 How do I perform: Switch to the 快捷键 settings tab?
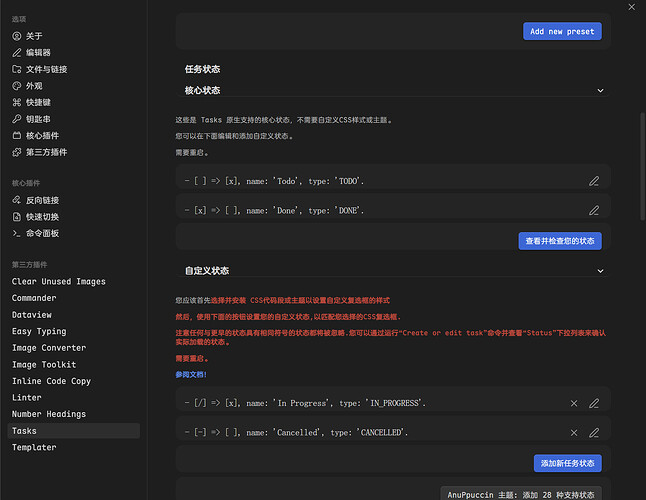[x=38, y=102]
